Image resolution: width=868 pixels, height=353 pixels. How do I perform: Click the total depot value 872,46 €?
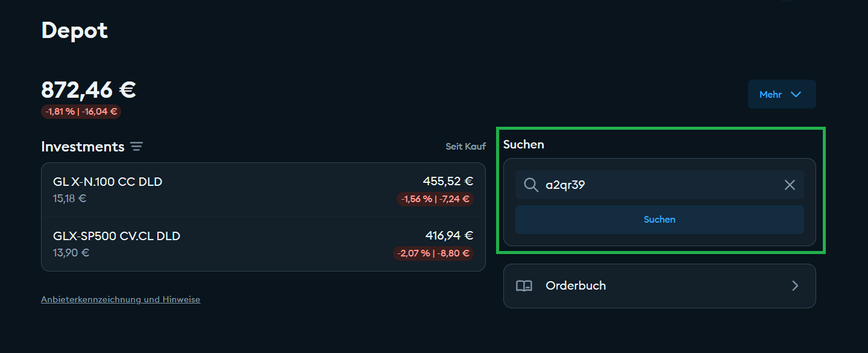[89, 90]
